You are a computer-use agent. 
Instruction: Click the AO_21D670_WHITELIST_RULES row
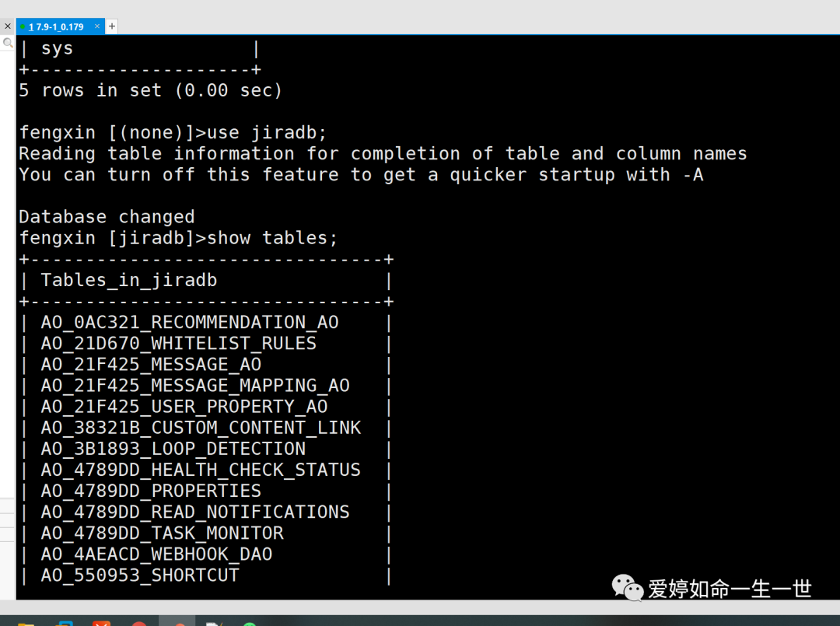click(179, 343)
